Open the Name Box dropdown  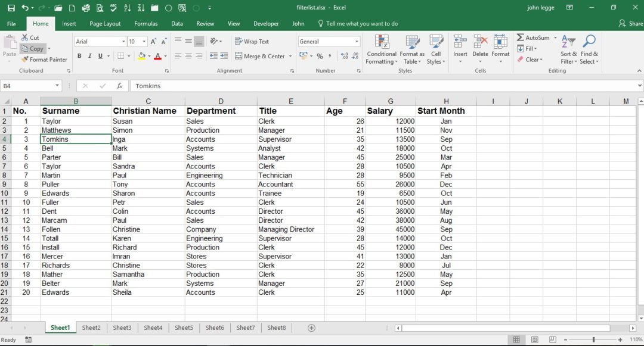pos(57,86)
